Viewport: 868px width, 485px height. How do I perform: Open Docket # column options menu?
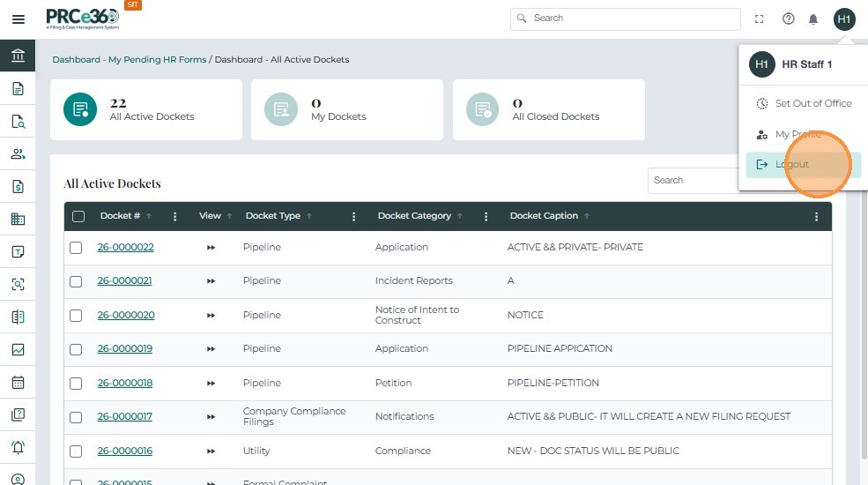pos(174,216)
